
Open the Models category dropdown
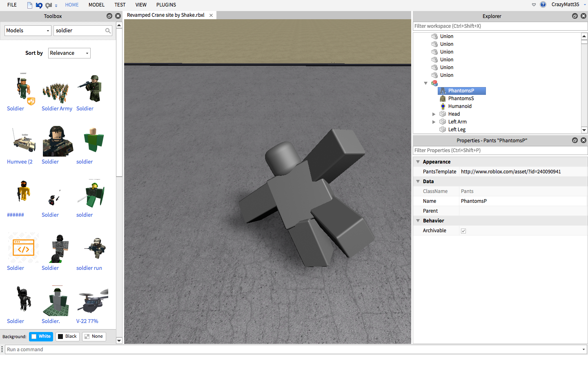coord(28,31)
